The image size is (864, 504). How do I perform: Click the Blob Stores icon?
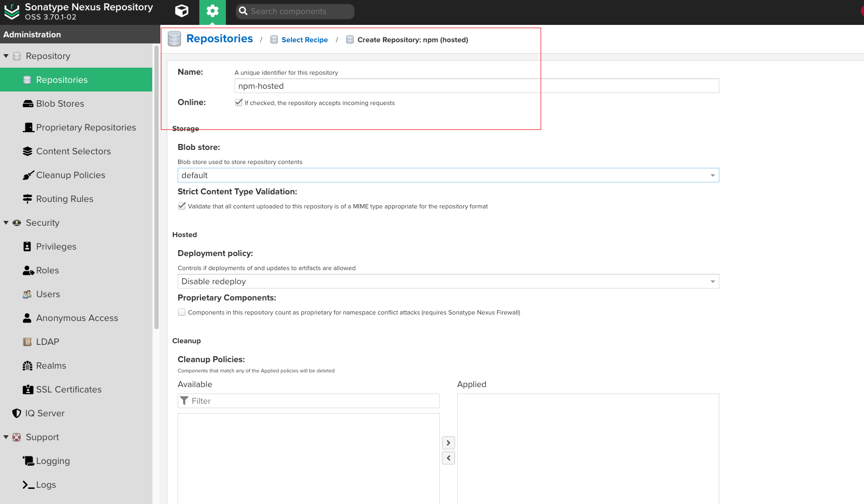28,103
